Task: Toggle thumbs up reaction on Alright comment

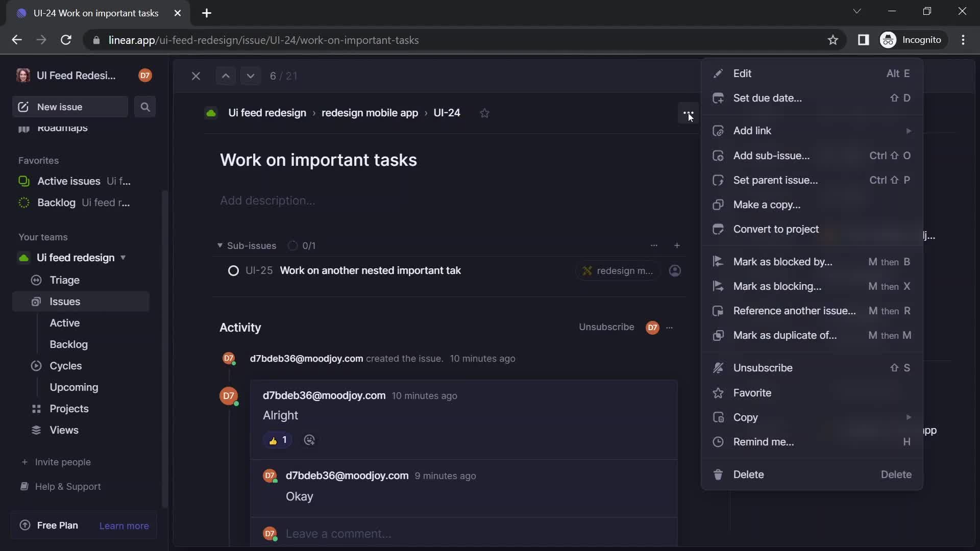Action: click(278, 440)
